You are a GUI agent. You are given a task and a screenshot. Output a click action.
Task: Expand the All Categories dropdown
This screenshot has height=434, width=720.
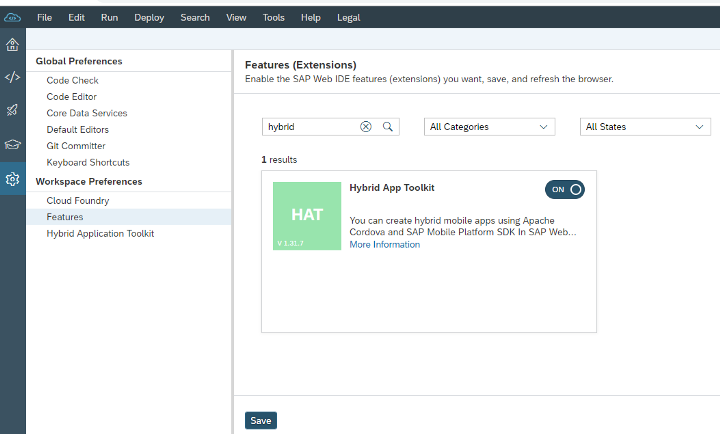pos(489,127)
